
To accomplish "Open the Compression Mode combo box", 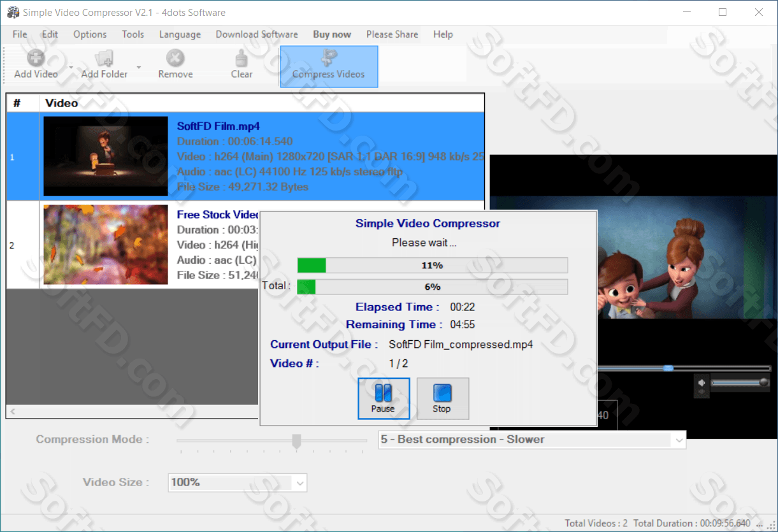I will [532, 440].
